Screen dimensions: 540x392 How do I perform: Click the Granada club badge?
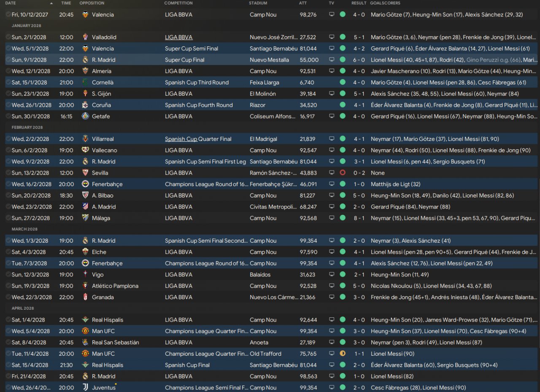click(85, 297)
